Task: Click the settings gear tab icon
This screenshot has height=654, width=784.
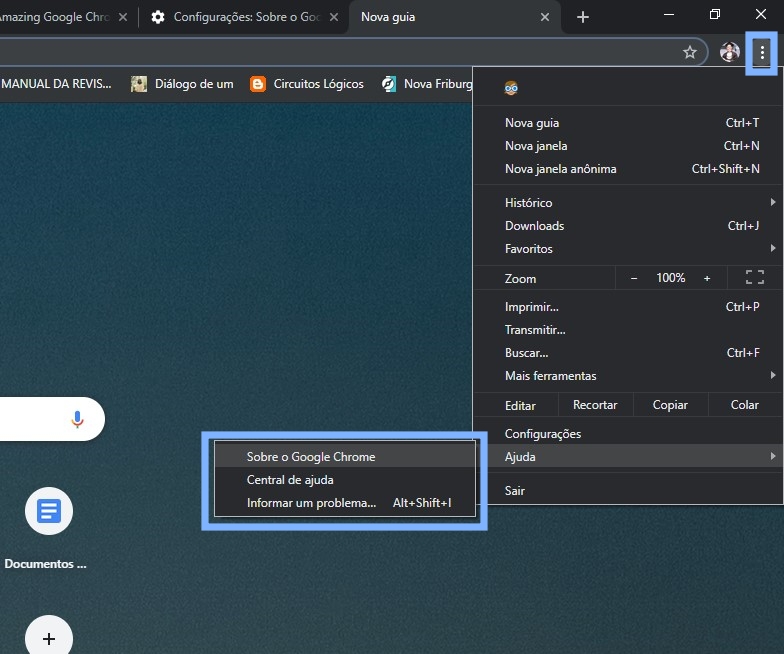Action: (158, 17)
